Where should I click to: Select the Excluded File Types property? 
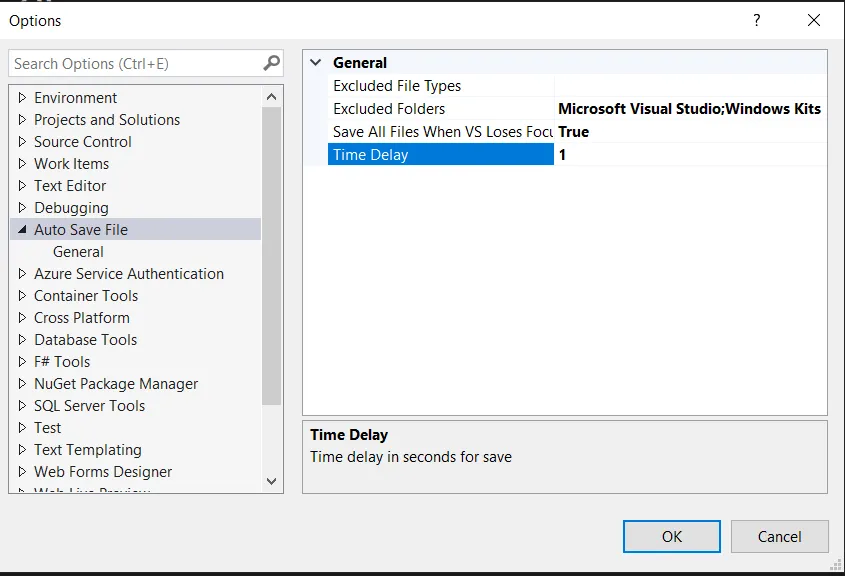click(x=441, y=86)
